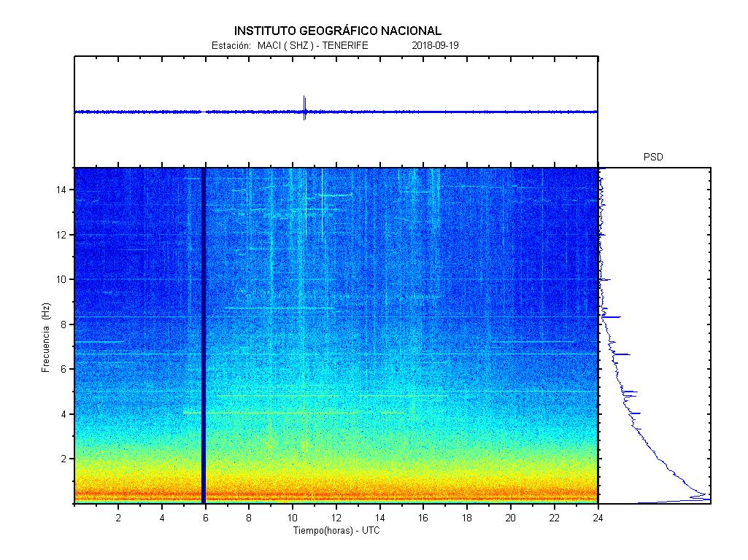Image resolution: width=748 pixels, height=560 pixels.
Task: Click the PSD panel heading
Action: click(x=653, y=157)
